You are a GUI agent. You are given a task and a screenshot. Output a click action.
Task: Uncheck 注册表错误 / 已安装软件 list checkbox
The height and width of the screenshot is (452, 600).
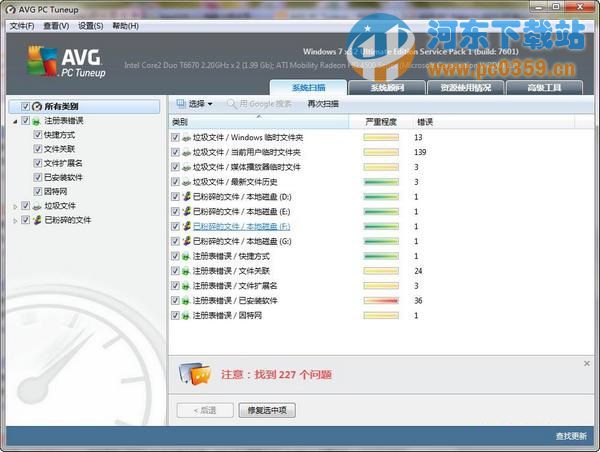tap(175, 301)
